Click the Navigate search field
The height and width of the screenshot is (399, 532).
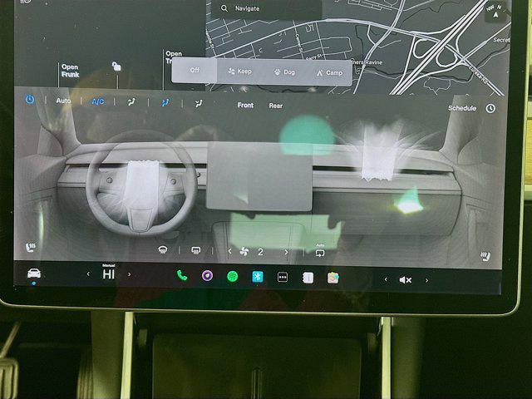pyautogui.click(x=266, y=8)
